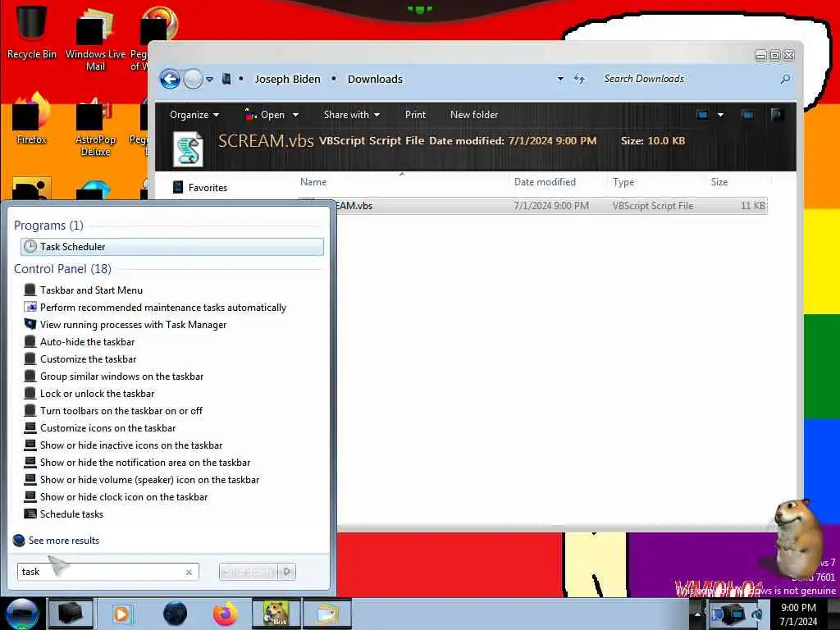840x630 pixels.
Task: Choose Turn toolbars on the taskbar on or off
Action: click(113, 411)
